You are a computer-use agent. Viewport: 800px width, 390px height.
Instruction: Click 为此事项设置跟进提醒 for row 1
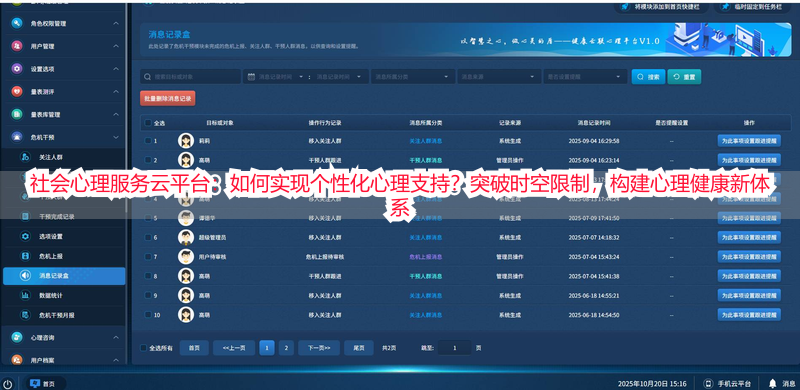pos(749,140)
